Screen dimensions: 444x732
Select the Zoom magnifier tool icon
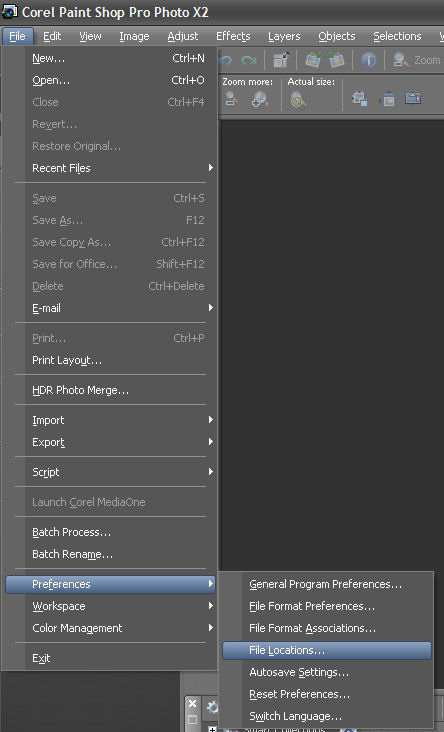coord(401,60)
